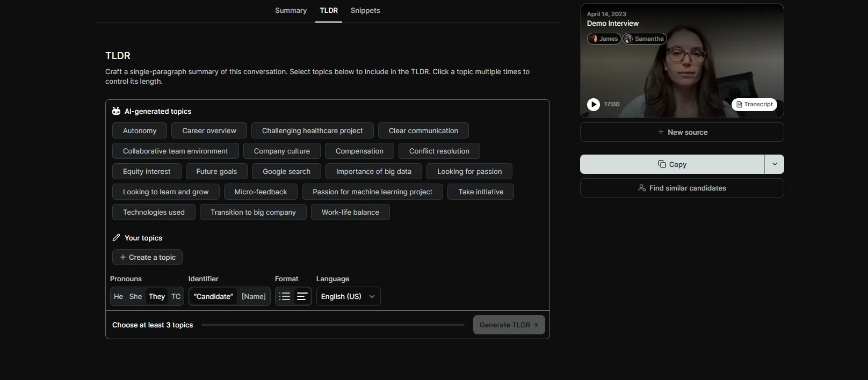Click the Demo Interview video thumbnail
Image resolution: width=868 pixels, height=380 pixels.
click(682, 61)
